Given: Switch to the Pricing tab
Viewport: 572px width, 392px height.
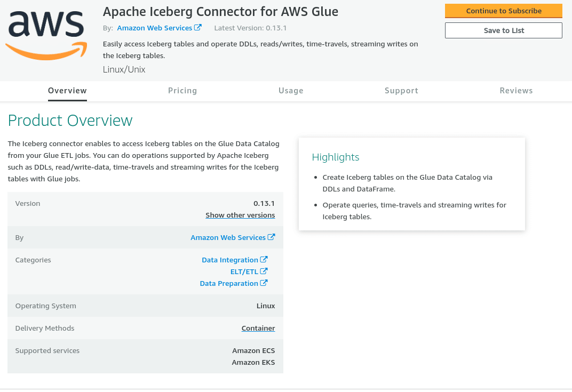Looking at the screenshot, I should pos(182,91).
